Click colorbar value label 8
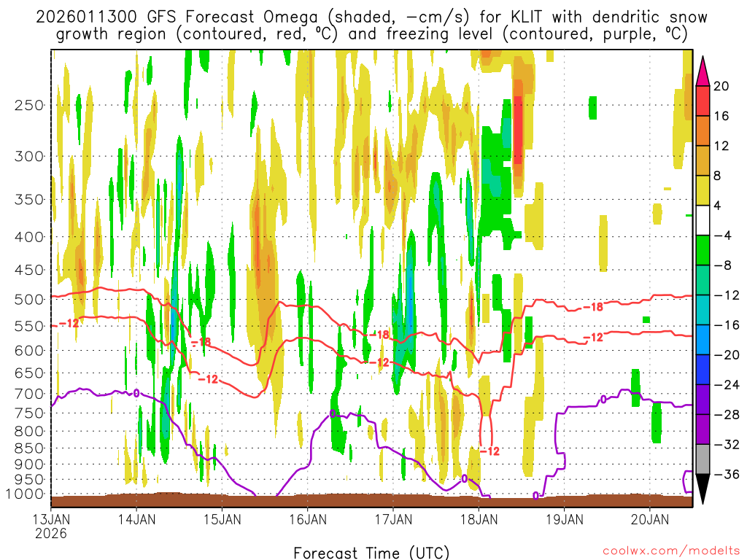The width and height of the screenshot is (747, 560). coord(717,176)
